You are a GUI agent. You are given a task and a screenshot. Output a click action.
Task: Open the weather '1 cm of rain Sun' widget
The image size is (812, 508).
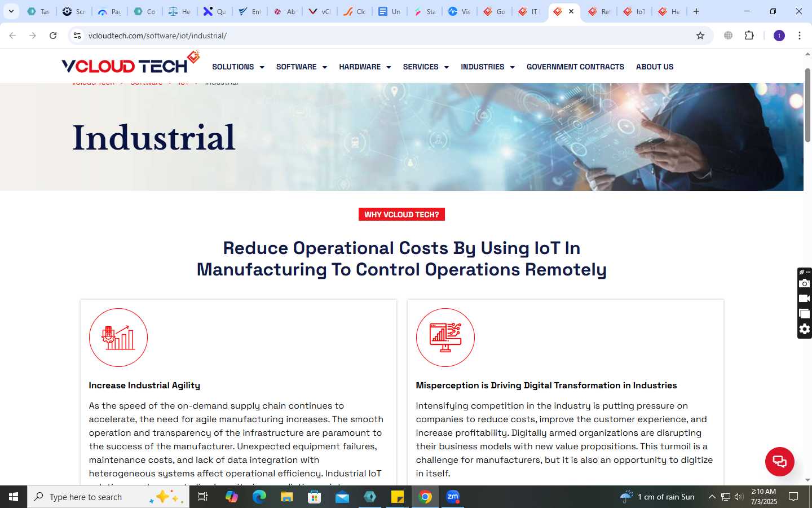(657, 497)
